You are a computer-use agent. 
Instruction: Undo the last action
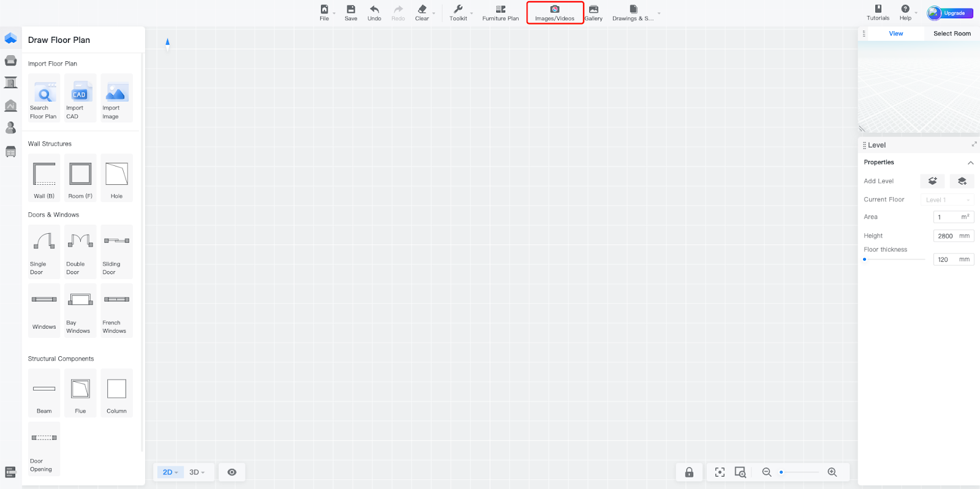pyautogui.click(x=374, y=13)
